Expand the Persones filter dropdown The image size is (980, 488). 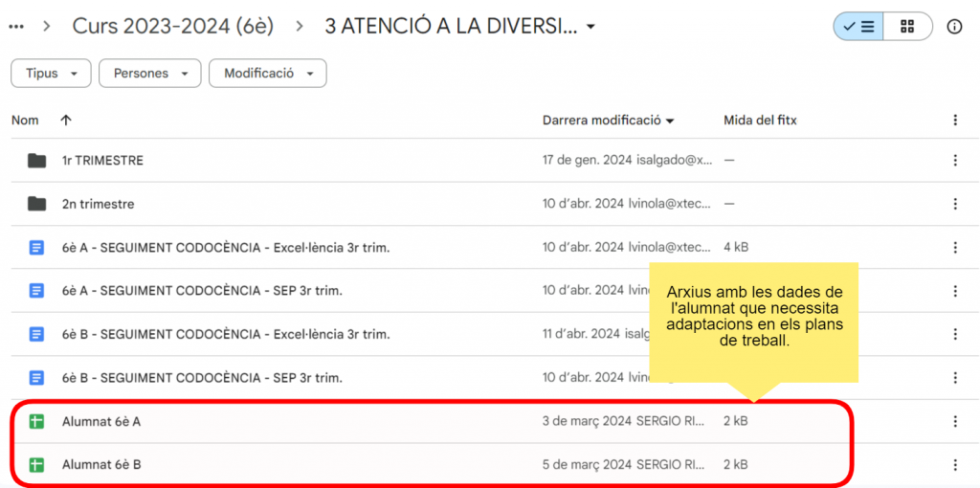149,74
